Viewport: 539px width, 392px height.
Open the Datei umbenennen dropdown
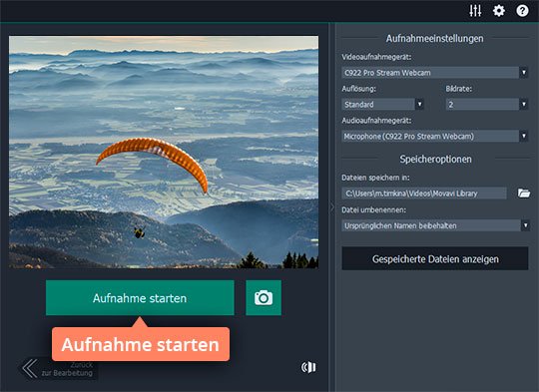(435, 225)
